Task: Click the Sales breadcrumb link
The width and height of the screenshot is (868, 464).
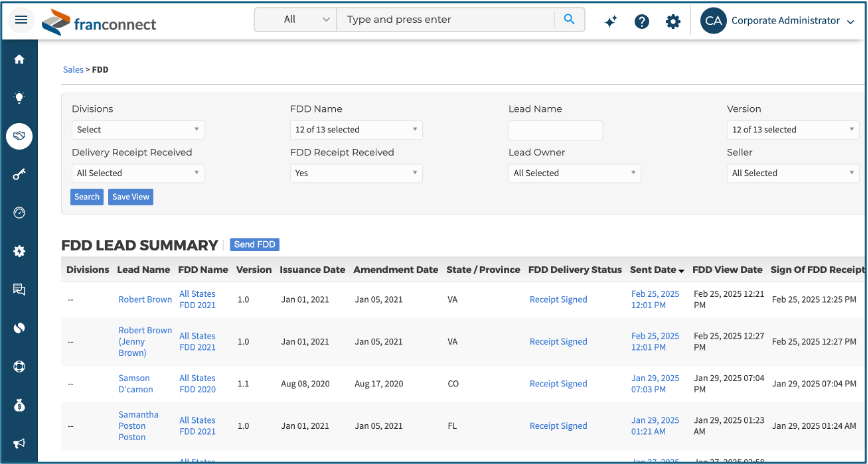Action: tap(73, 70)
